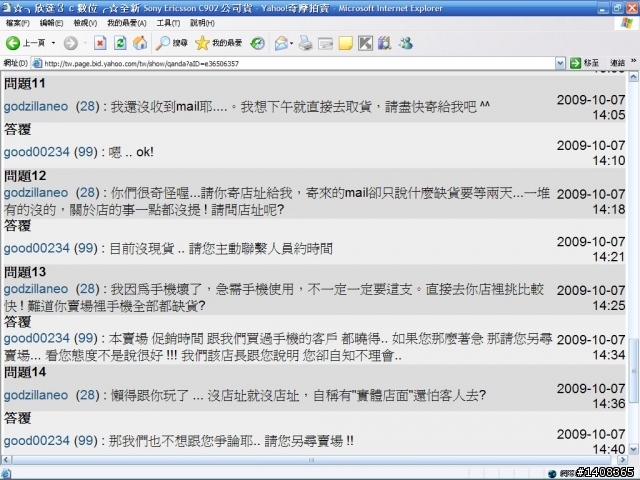Click rating (28) in 問題11 row
The image size is (640, 480).
coord(88,107)
